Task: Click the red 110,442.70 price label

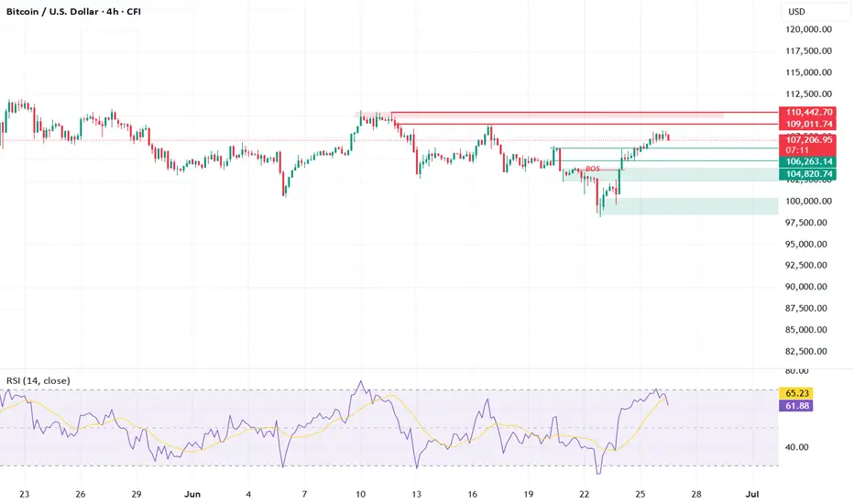Action: pyautogui.click(x=808, y=112)
